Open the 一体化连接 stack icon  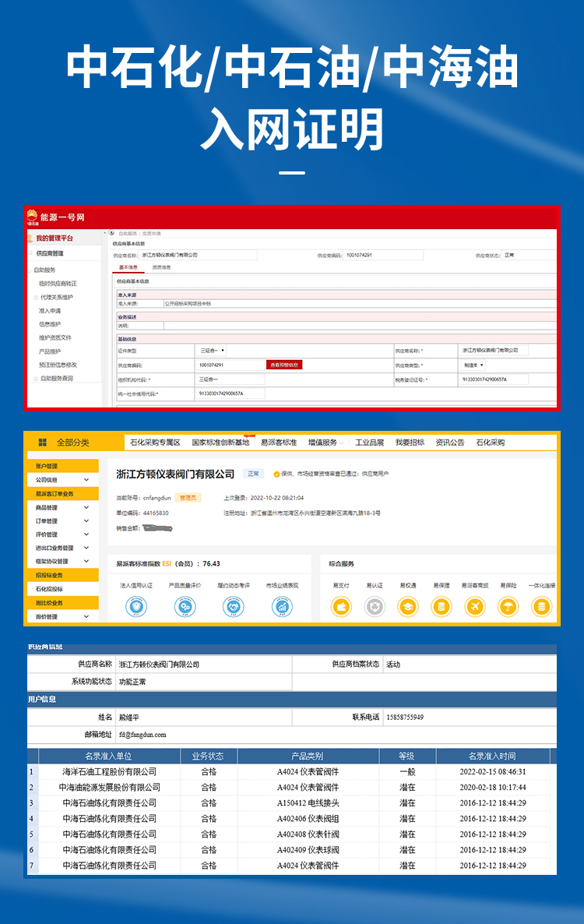coord(542,606)
